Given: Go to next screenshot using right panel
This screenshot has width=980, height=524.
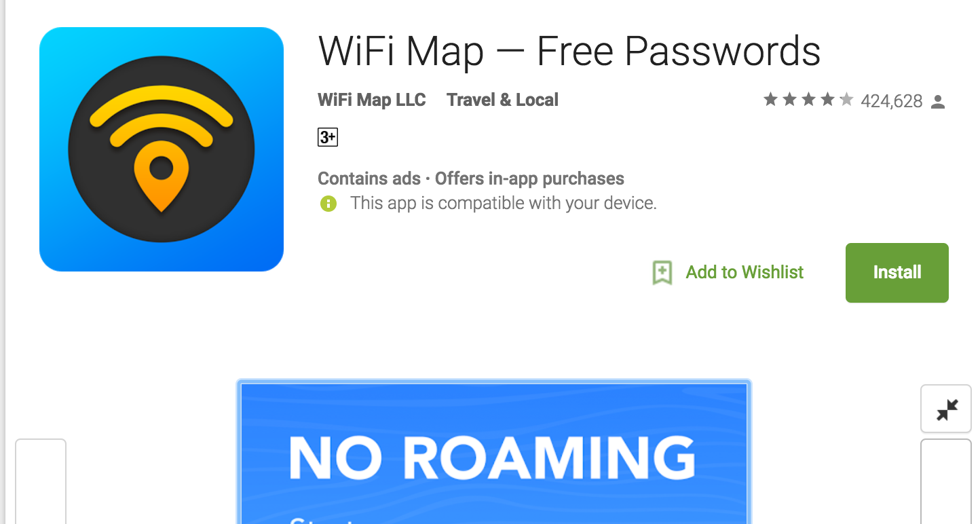Looking at the screenshot, I should click(946, 481).
